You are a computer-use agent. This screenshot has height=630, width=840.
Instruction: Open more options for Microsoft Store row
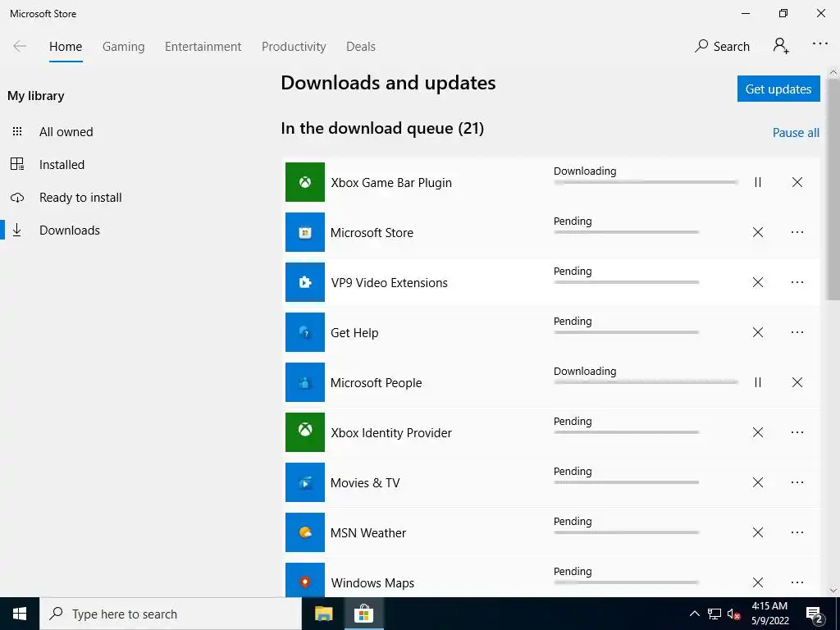(797, 232)
